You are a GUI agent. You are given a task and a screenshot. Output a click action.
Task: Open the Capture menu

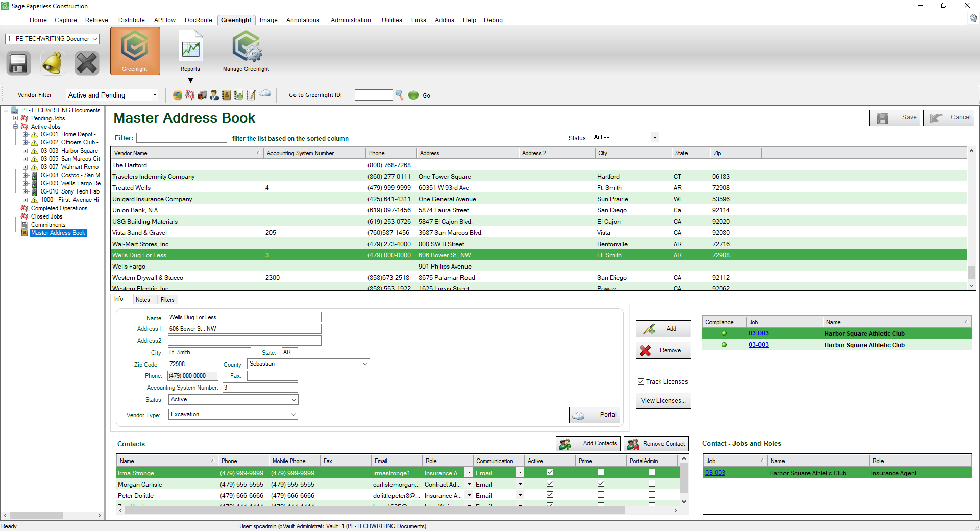[66, 20]
